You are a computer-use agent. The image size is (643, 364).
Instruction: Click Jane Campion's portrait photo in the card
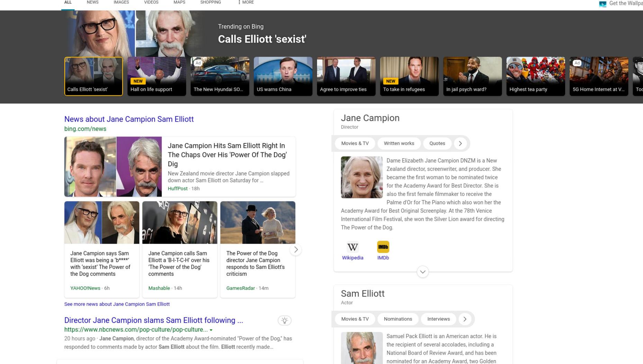click(x=362, y=177)
